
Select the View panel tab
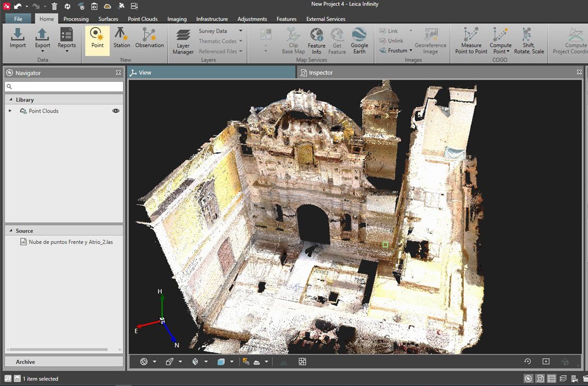click(x=212, y=72)
